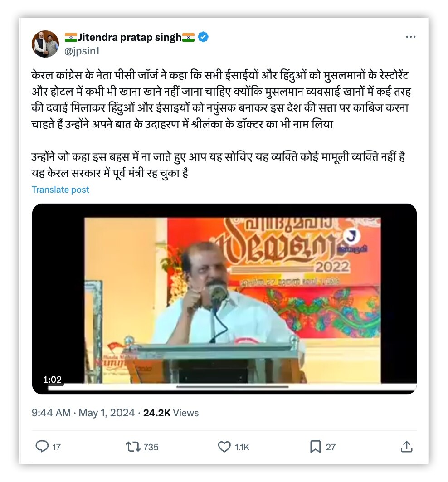Click the blue verified checkmark badge
Screen dimensions: 448x482
(203, 37)
